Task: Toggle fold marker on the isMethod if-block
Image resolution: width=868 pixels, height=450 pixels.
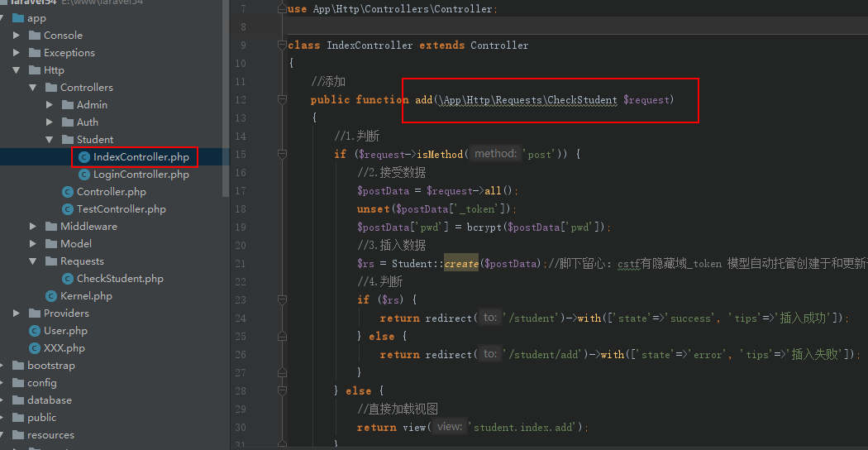Action: click(283, 155)
